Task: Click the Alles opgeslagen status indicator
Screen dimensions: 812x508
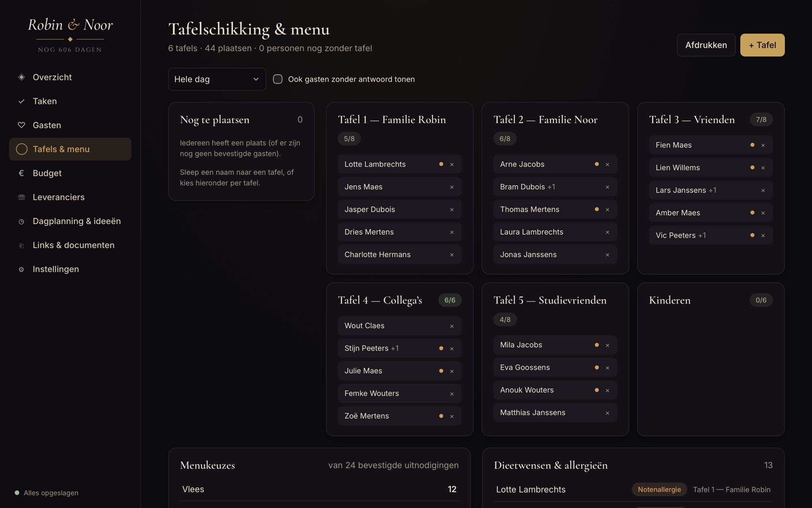Action: [x=47, y=493]
